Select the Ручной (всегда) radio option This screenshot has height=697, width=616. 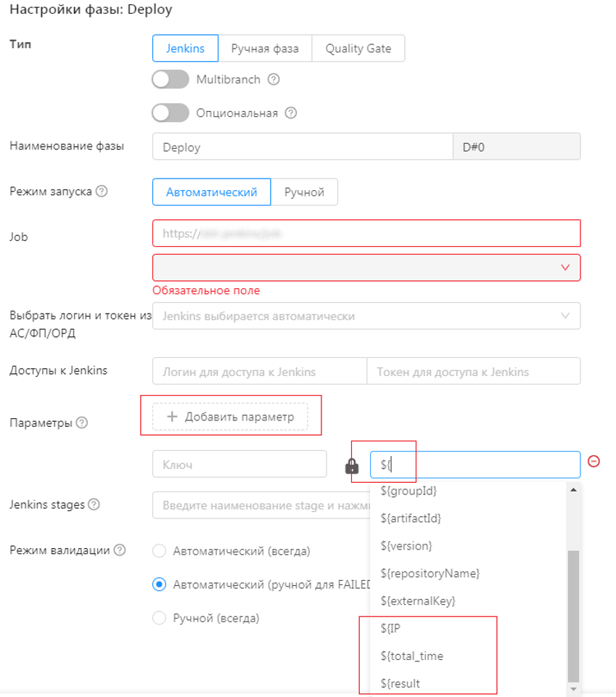(x=160, y=619)
